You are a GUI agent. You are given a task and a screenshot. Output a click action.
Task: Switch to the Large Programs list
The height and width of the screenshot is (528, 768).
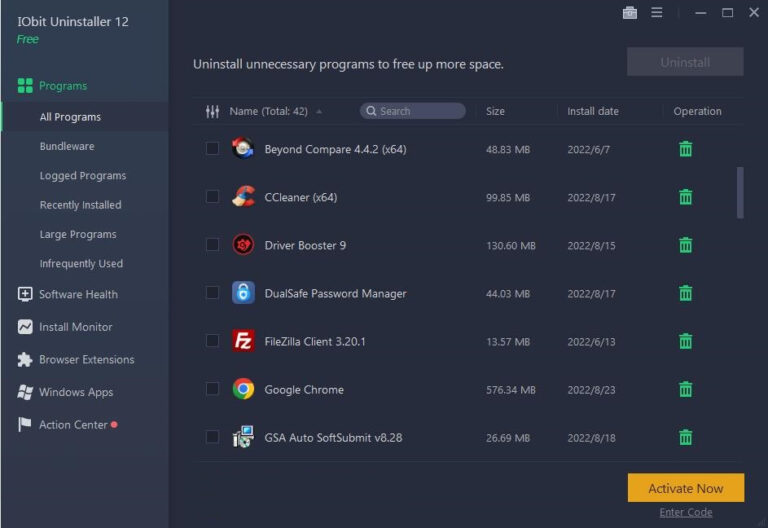click(x=78, y=234)
